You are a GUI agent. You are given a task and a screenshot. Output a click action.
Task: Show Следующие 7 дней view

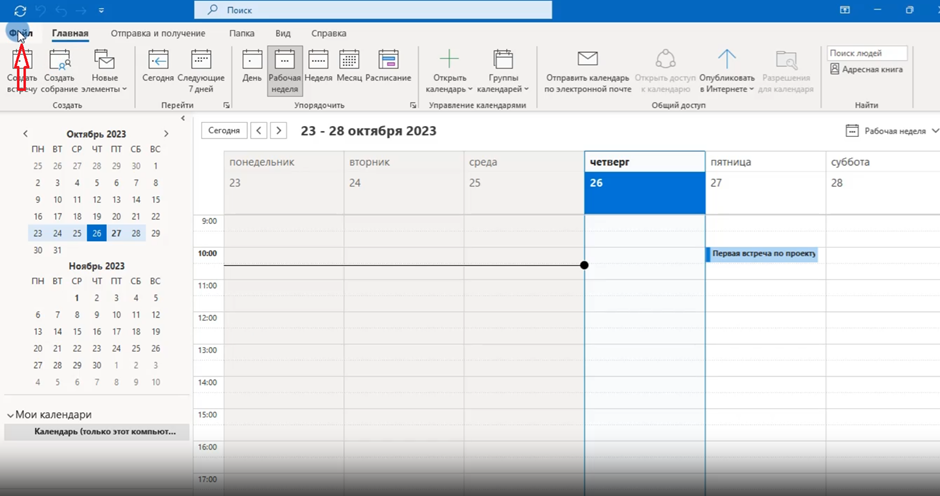[x=201, y=70]
